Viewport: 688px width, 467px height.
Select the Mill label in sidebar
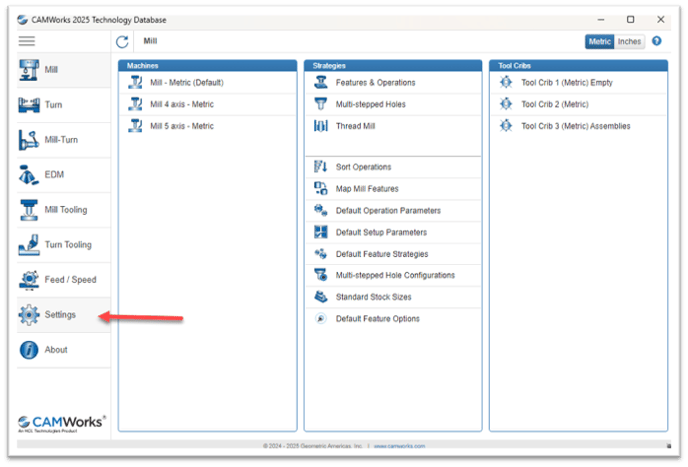pos(51,70)
